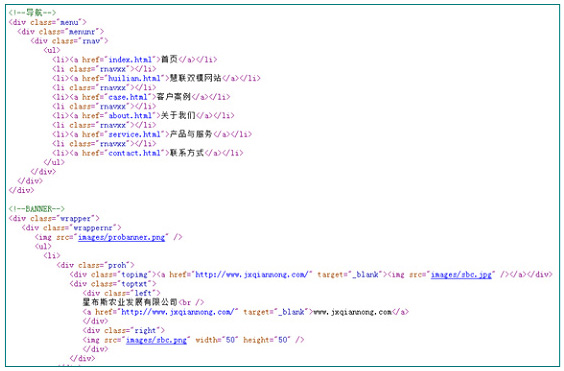Click the service.html list item line
The image size is (564, 371).
[x=152, y=135]
